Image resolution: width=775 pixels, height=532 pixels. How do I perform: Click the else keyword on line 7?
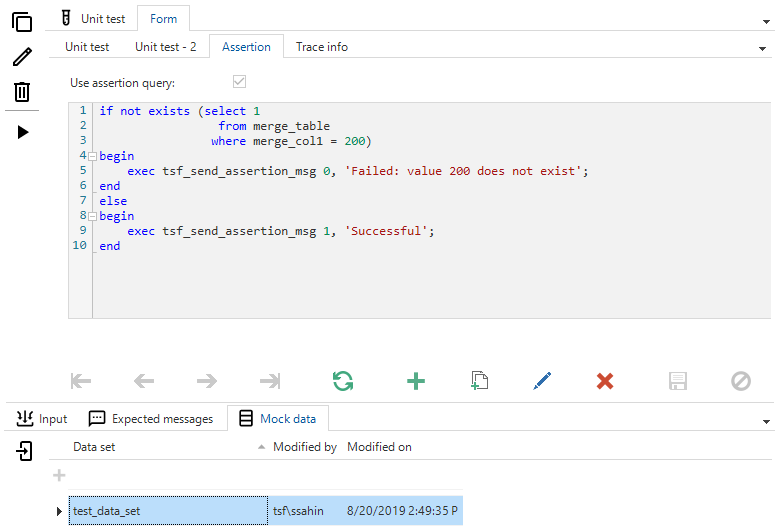pos(113,201)
